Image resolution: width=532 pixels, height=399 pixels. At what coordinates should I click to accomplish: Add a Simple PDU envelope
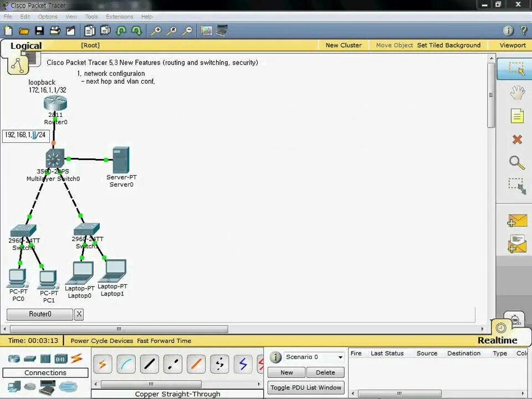(517, 221)
